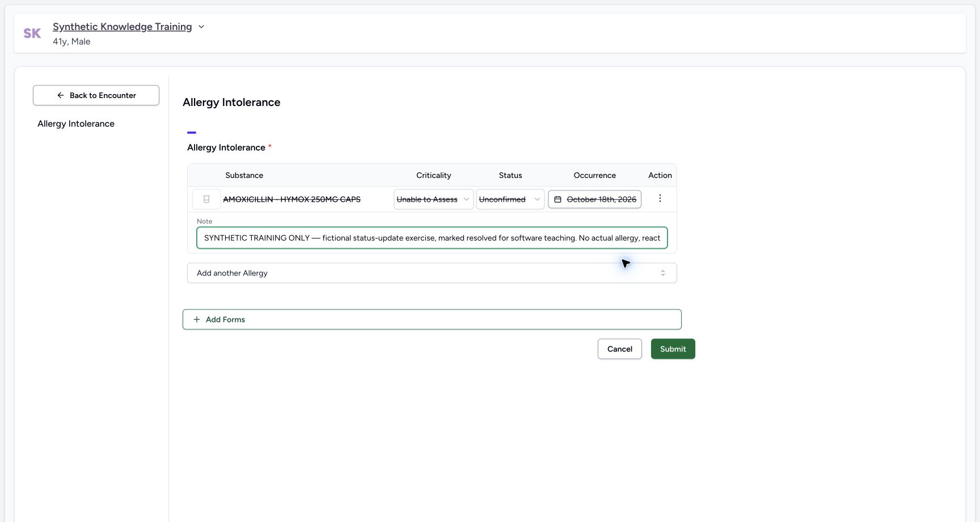Screen dimensions: 980x522
Task: Click into the Note text field
Action: coord(432,238)
